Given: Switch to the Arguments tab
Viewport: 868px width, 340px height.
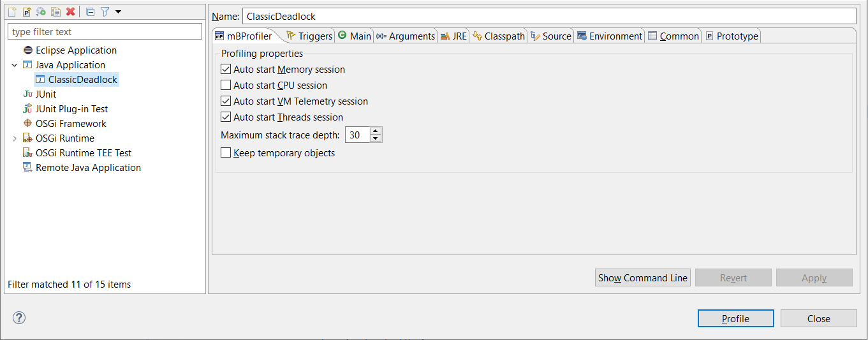Looking at the screenshot, I should tap(406, 36).
